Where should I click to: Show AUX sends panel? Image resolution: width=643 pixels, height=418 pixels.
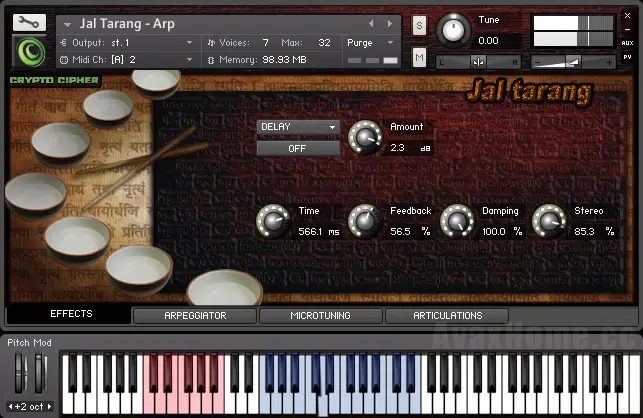tap(627, 43)
